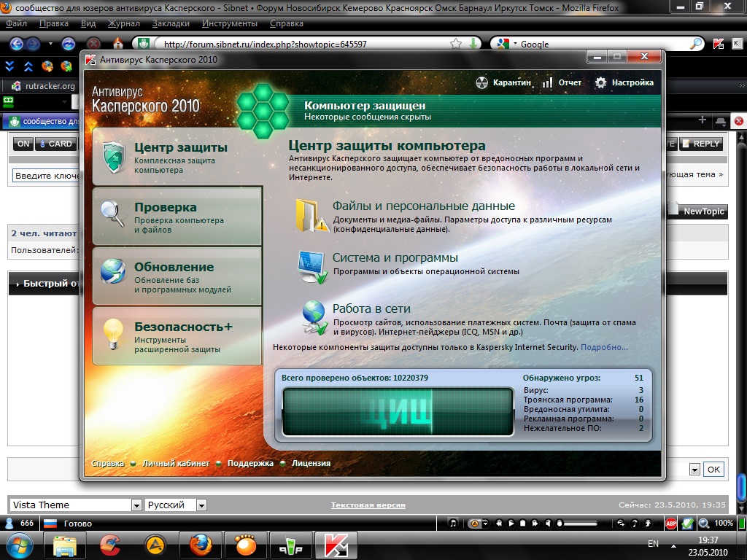Click the stop button in the status bar player
The image size is (747, 560).
point(522,524)
